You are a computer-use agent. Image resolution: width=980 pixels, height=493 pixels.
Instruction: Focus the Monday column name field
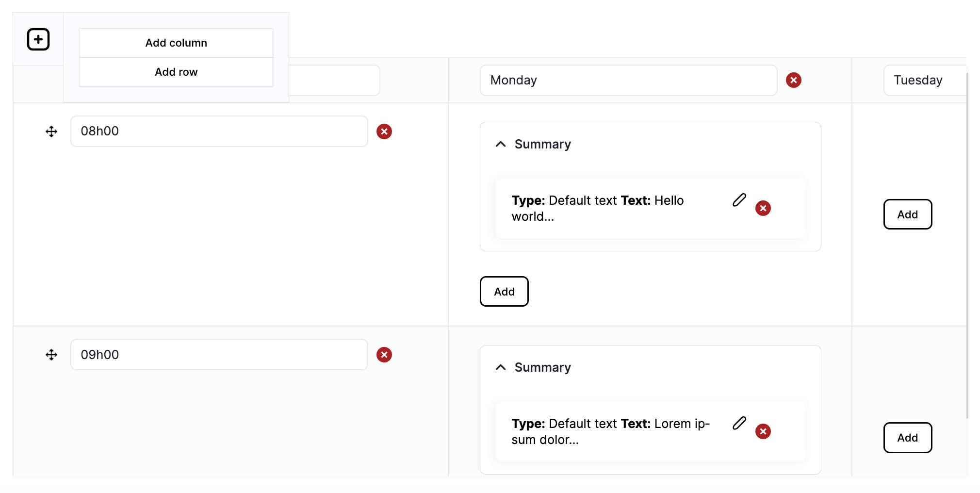tap(629, 80)
